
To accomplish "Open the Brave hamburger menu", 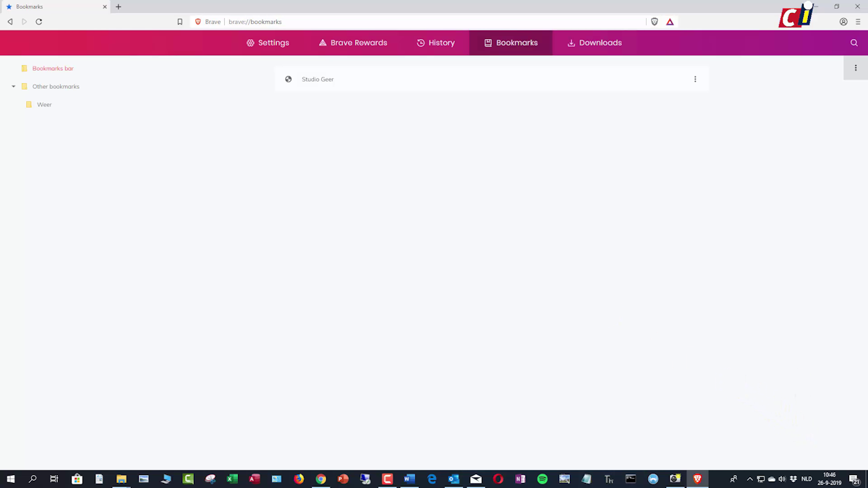I will coord(857,22).
